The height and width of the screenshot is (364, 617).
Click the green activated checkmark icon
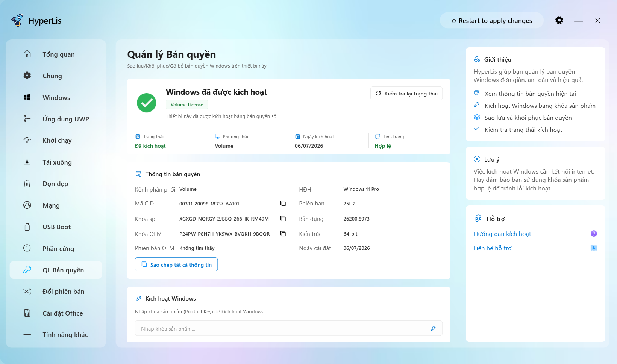click(147, 103)
